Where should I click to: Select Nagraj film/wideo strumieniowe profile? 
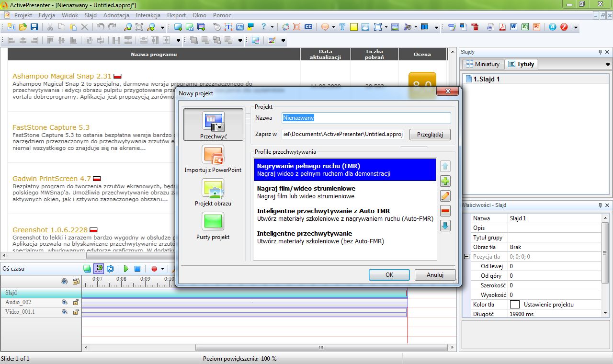[345, 192]
